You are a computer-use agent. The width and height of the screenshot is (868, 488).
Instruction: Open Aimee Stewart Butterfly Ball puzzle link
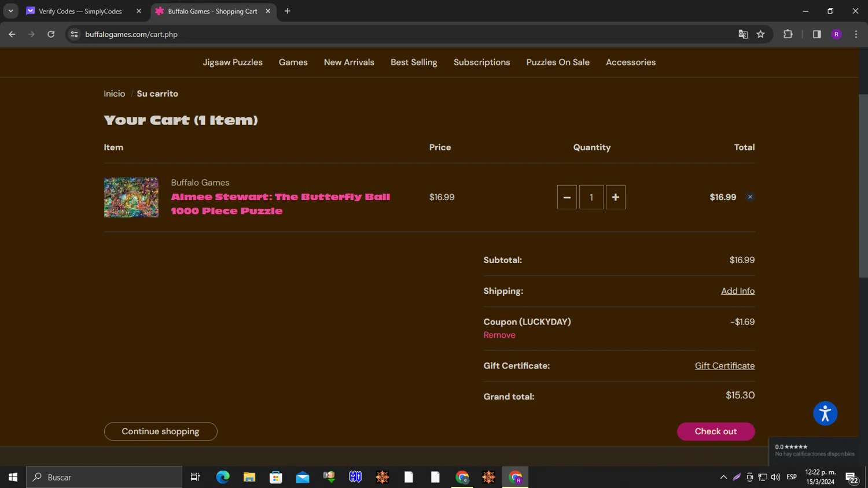pos(280,204)
